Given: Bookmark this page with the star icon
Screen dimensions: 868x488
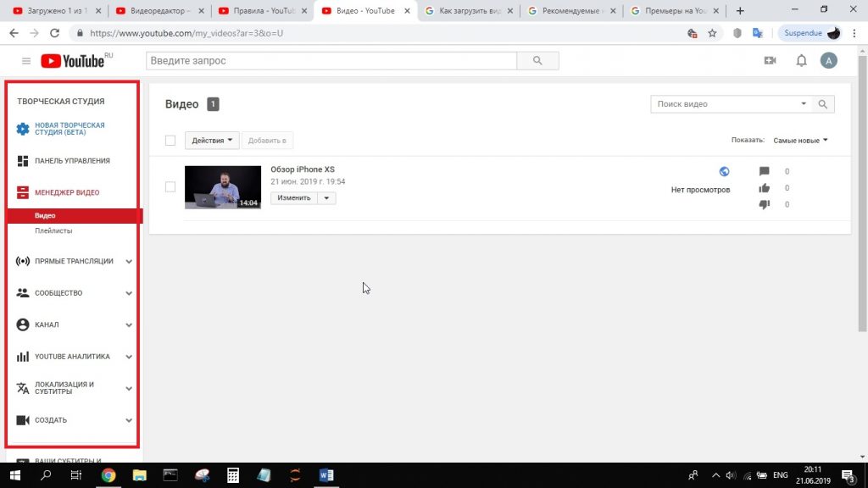Looking at the screenshot, I should point(712,33).
